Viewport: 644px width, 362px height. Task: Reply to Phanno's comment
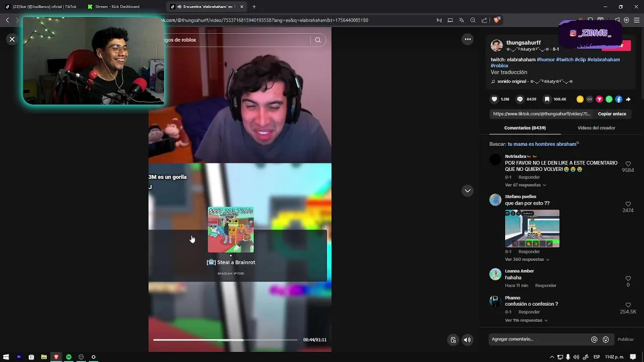529,312
